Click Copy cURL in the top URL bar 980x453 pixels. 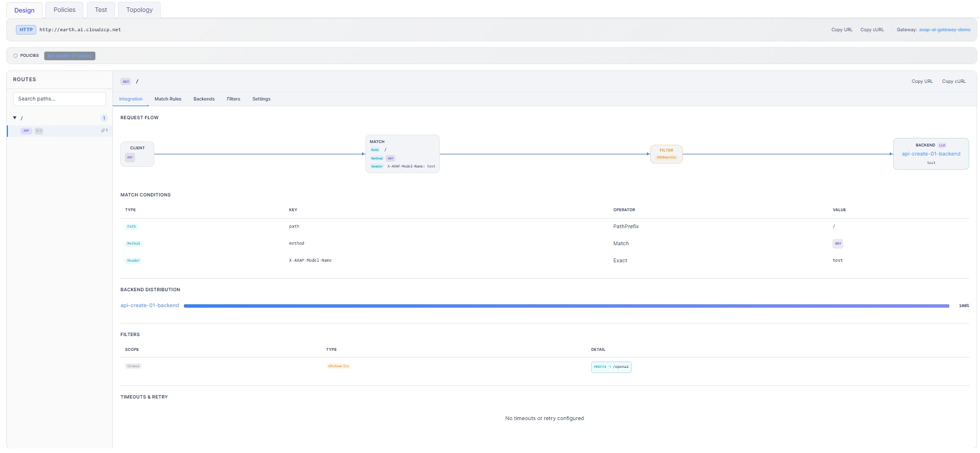click(x=872, y=30)
